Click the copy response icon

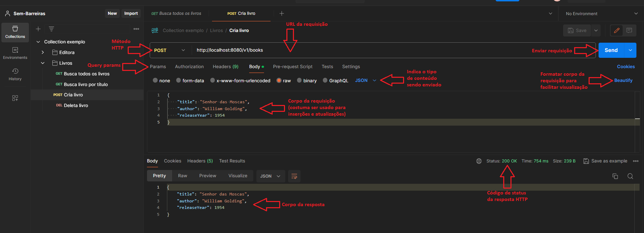(x=615, y=176)
